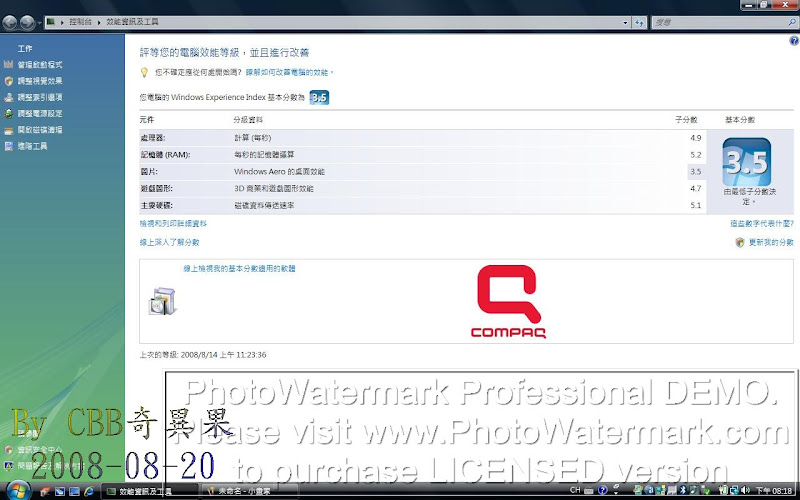
Task: Click 磁碟資料傳送速率 description
Action: [x=264, y=205]
